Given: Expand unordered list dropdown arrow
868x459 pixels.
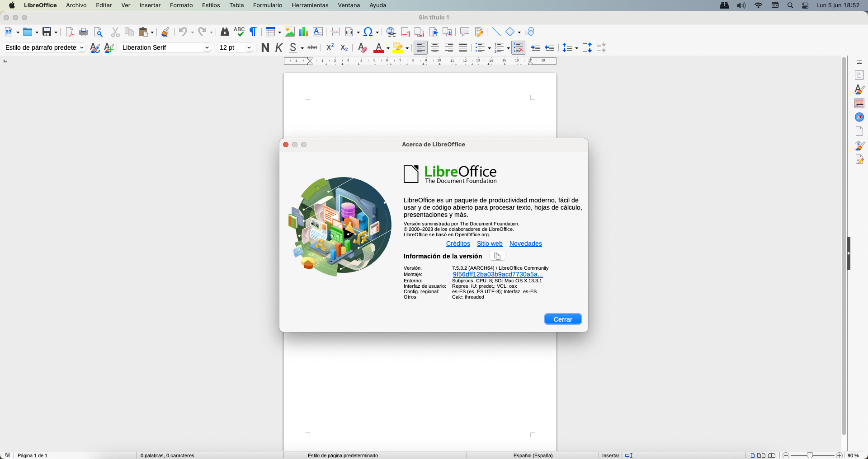Looking at the screenshot, I should click(489, 48).
